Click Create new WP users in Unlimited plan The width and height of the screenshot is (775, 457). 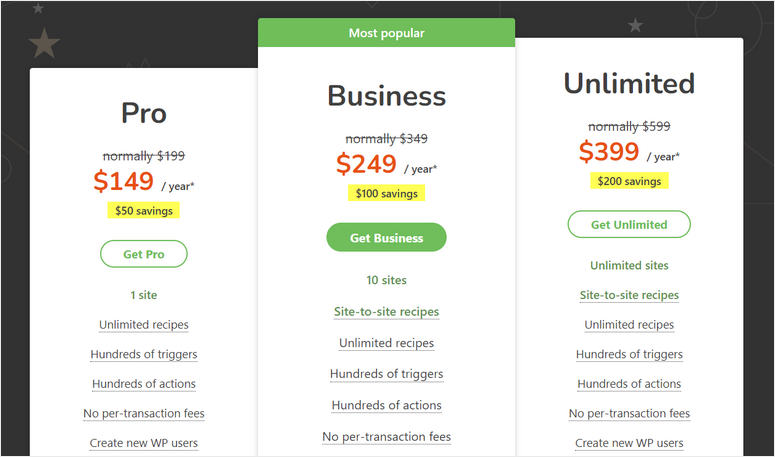tap(629, 443)
